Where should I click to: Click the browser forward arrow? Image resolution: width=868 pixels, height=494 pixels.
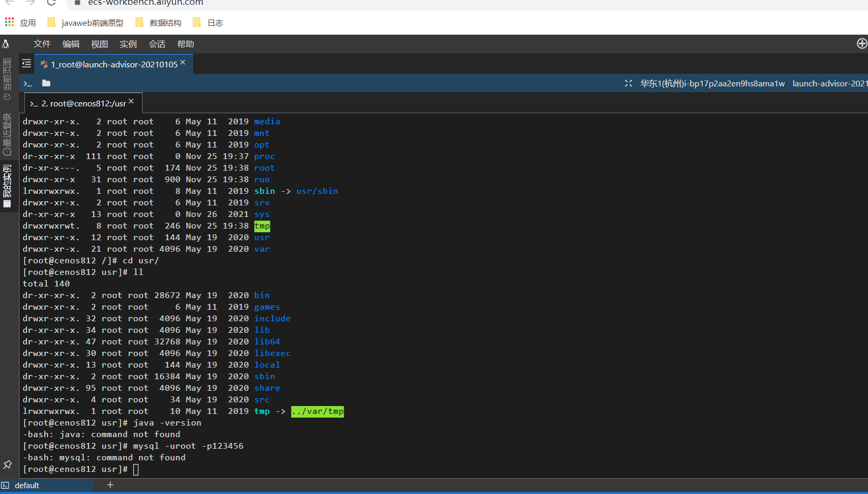[30, 3]
